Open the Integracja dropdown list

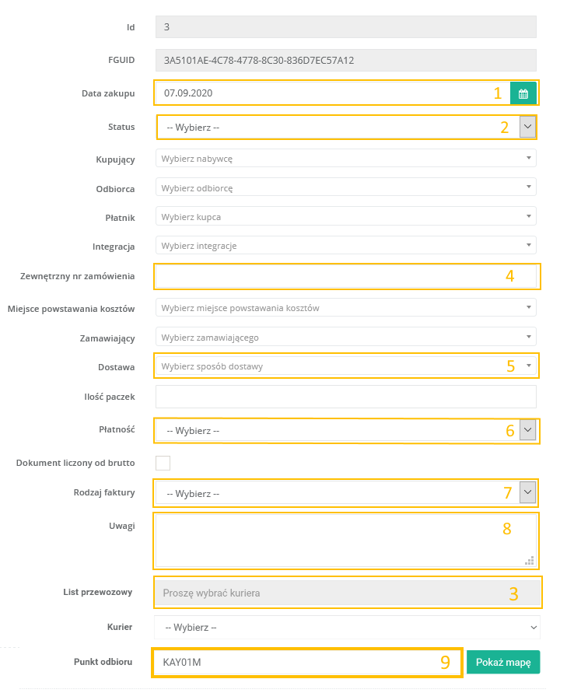346,246
